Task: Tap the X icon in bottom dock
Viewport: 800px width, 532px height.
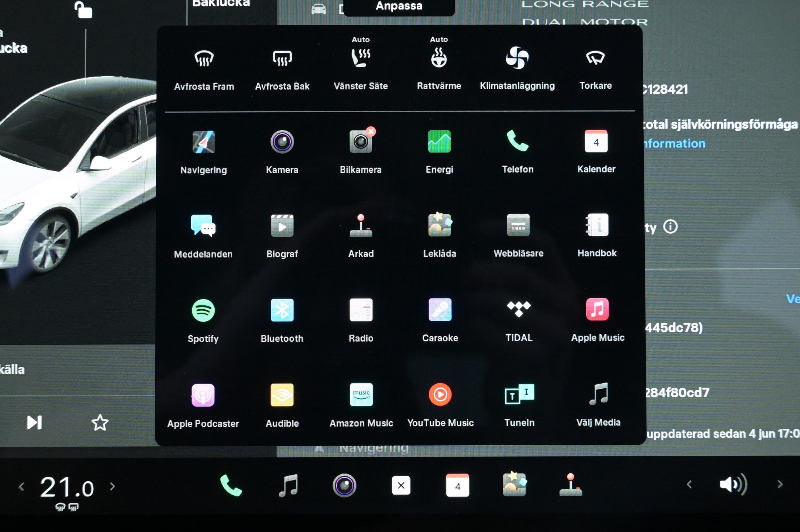Action: point(401,486)
